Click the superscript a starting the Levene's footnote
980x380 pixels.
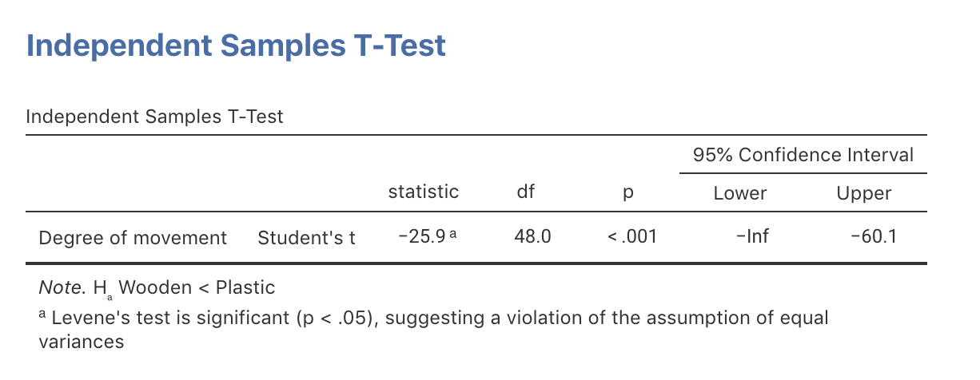(x=42, y=316)
